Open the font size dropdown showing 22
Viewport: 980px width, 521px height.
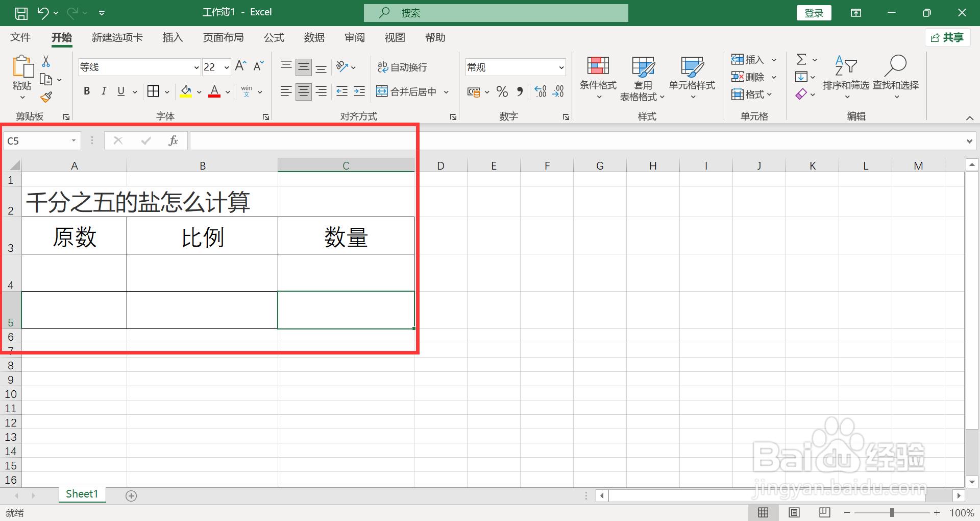point(227,67)
